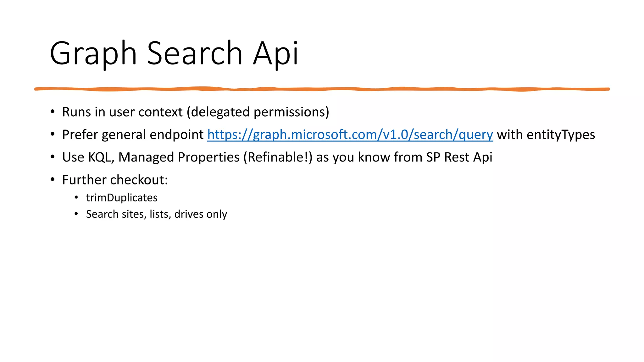Click the 'Further checkout:' bullet
Viewport: 644px width, 362px height.
coord(115,180)
